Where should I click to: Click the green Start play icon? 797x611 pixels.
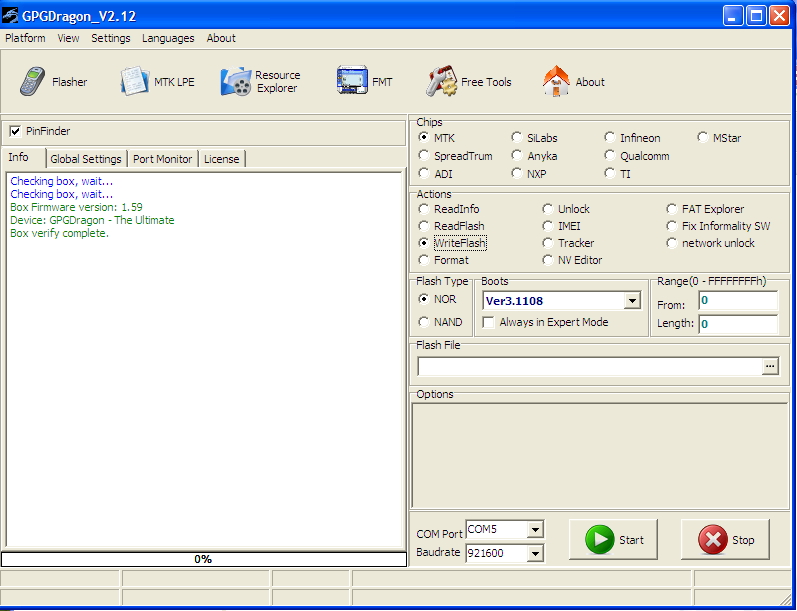point(600,539)
